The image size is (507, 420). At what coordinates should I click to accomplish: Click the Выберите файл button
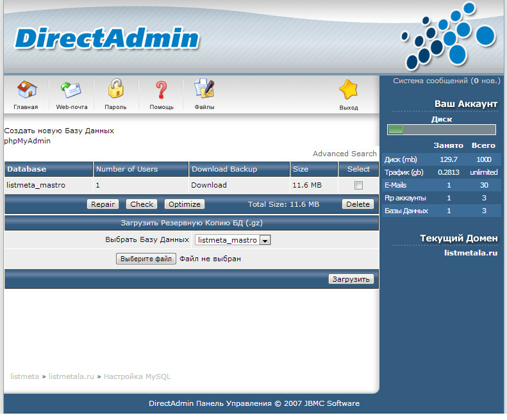pos(146,259)
